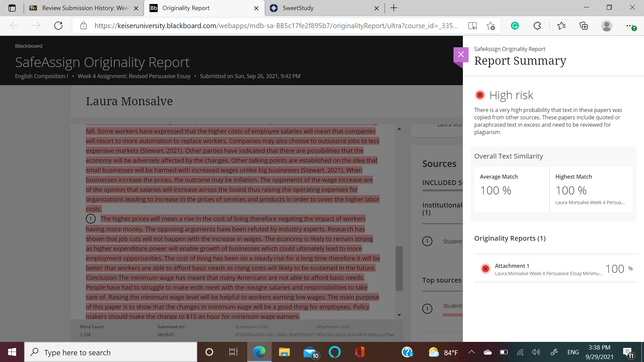Open the OneDrive cloud tray icon

[x=487, y=352]
